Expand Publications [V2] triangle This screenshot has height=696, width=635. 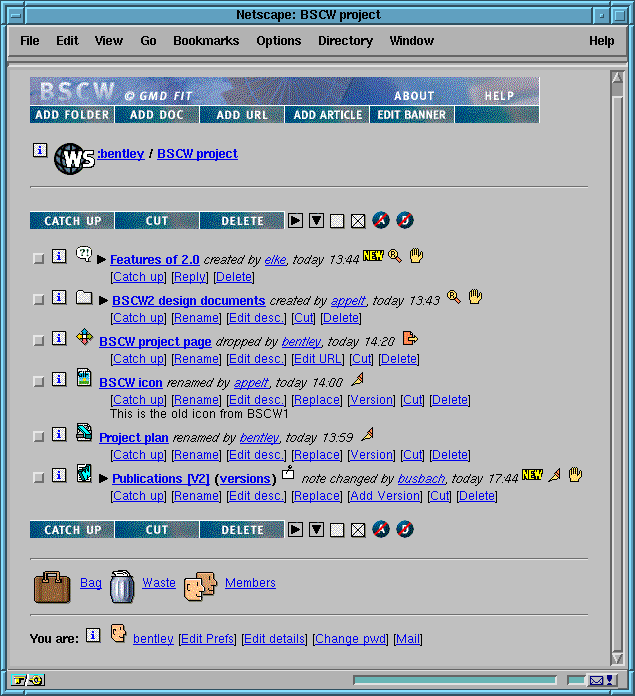click(103, 478)
